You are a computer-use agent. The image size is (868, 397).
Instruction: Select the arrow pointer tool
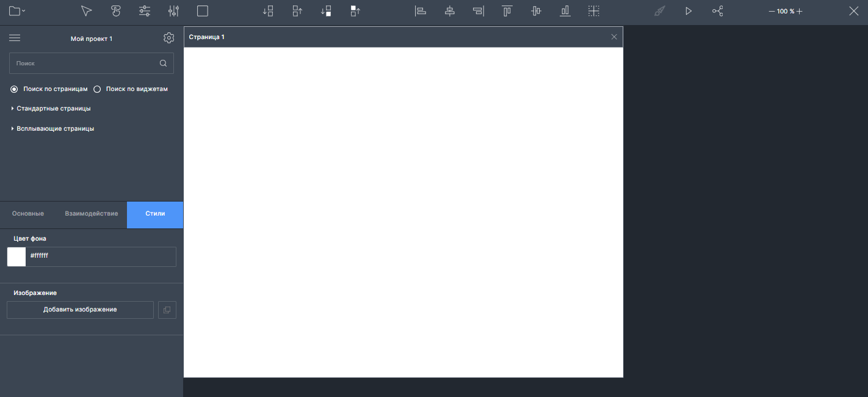click(87, 11)
